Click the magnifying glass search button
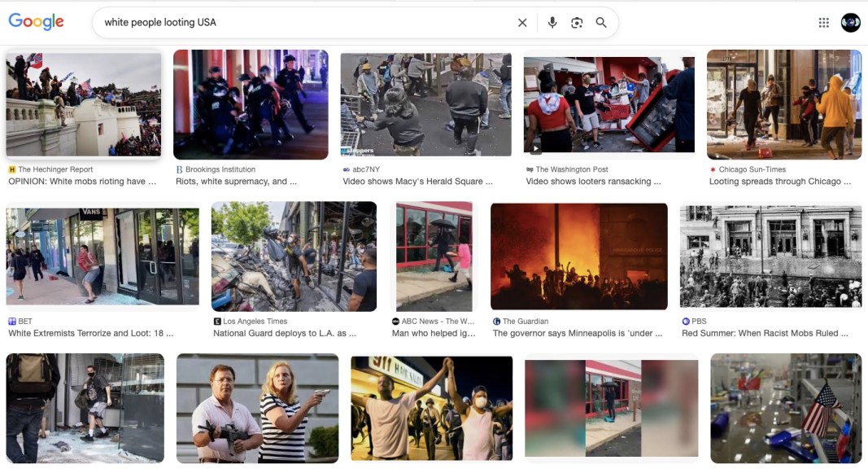The width and height of the screenshot is (868, 469). point(601,23)
